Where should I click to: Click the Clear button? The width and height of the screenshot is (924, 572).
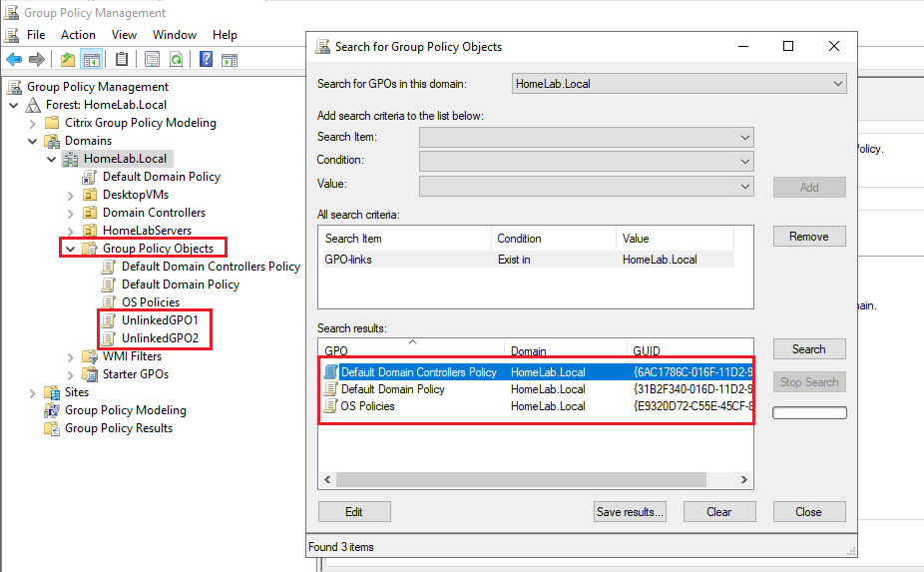pos(719,512)
